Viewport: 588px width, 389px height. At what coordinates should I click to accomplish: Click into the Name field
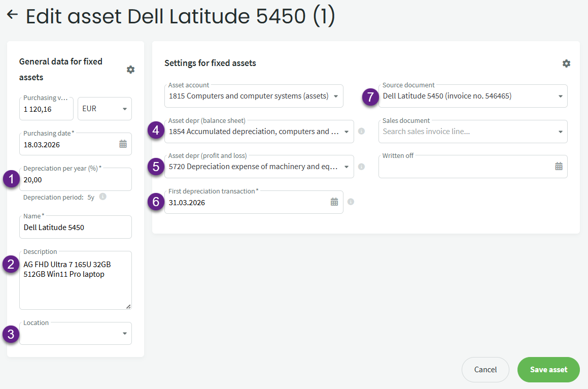point(75,228)
